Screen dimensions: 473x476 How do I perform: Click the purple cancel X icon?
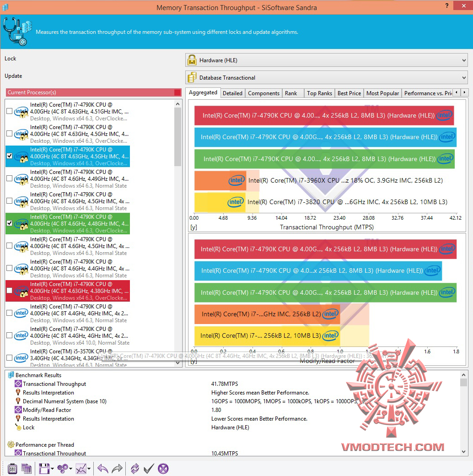click(x=163, y=469)
